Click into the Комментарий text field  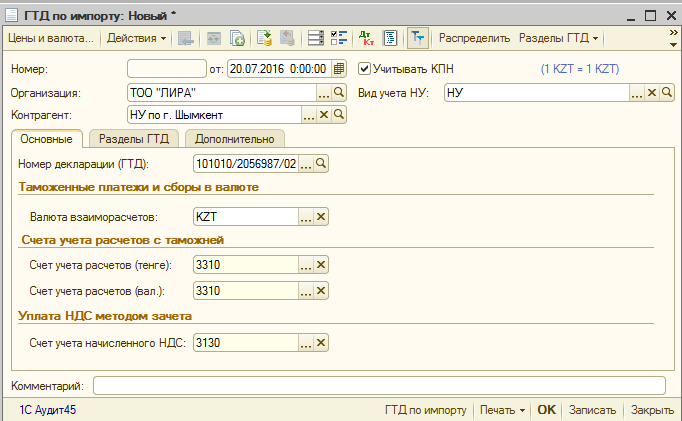(378, 385)
